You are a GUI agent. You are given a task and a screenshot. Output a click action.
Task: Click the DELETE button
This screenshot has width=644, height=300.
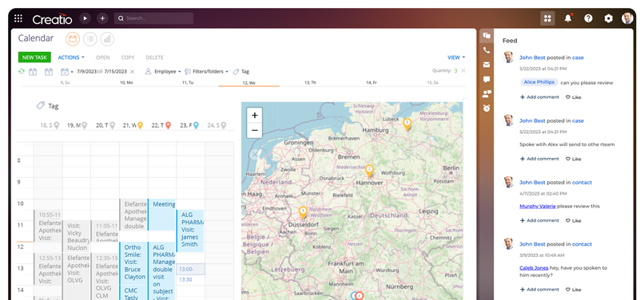[154, 57]
